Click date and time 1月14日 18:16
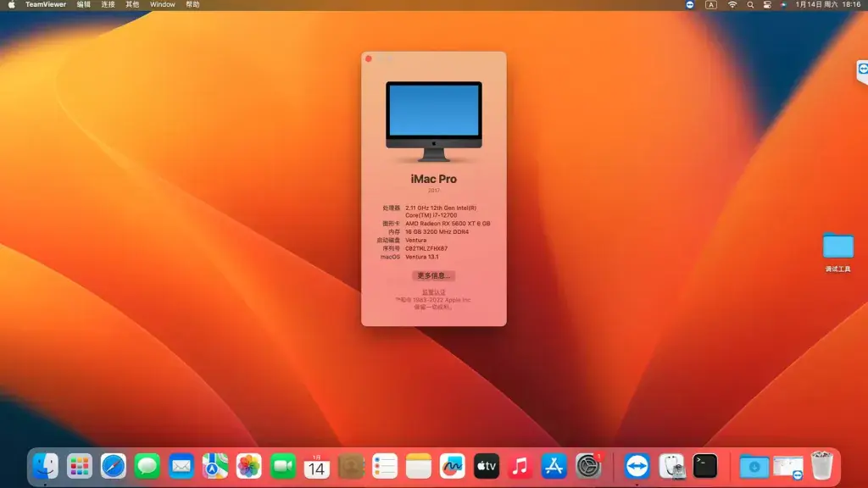 pos(827,4)
